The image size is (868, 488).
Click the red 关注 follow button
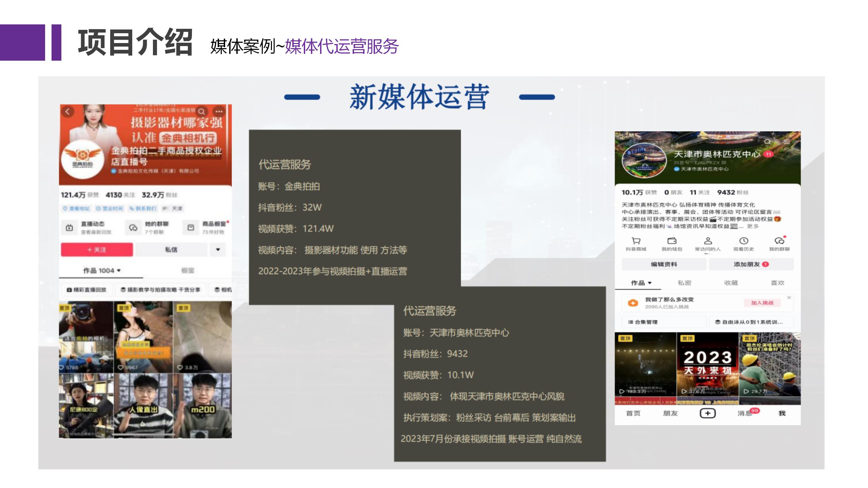coord(97,250)
